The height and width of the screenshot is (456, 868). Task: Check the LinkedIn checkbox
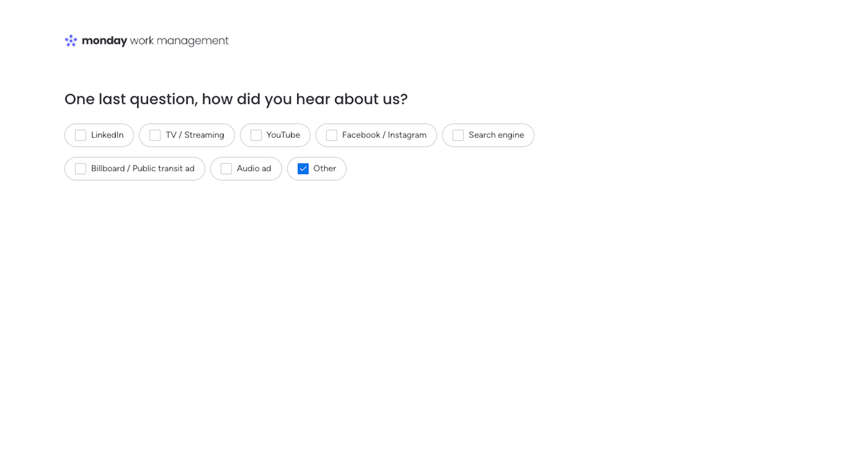tap(80, 135)
